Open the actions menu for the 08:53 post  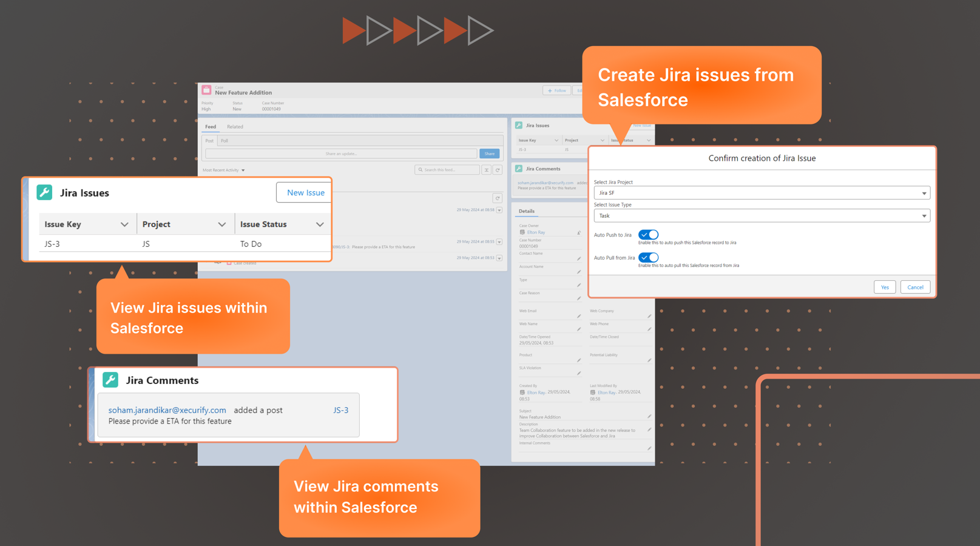(x=499, y=258)
